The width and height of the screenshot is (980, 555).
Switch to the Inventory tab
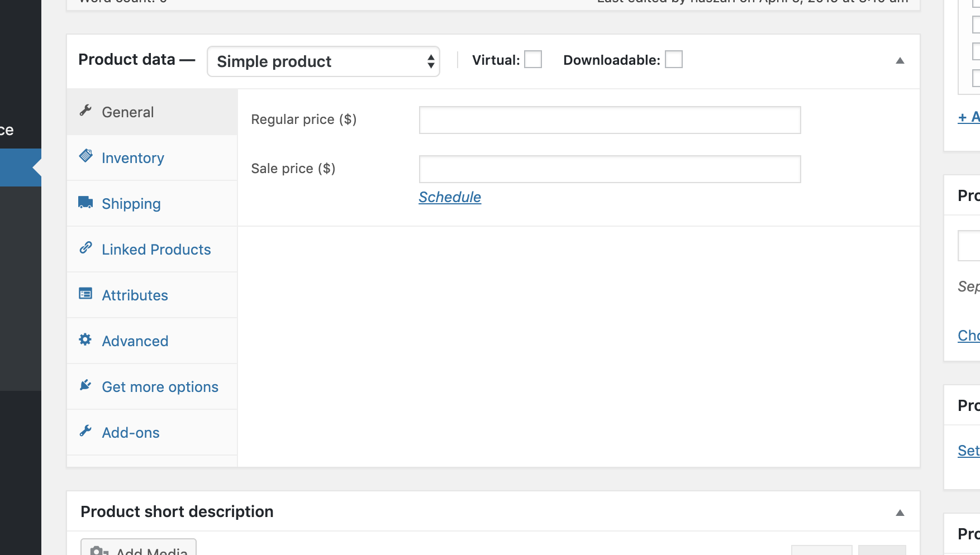coord(133,158)
